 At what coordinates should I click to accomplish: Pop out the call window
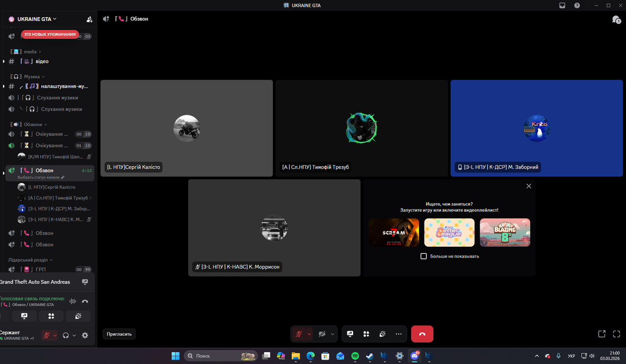[x=602, y=334]
